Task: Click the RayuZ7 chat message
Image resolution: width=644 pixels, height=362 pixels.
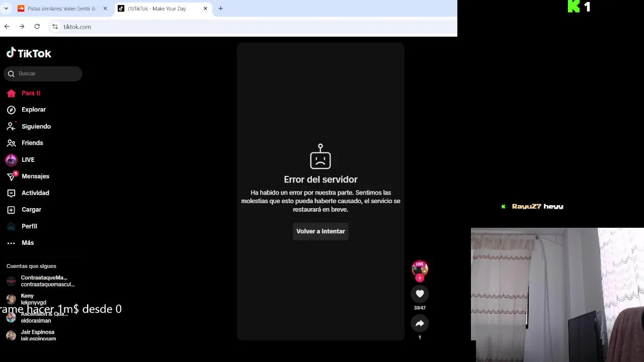Action: coord(533,206)
